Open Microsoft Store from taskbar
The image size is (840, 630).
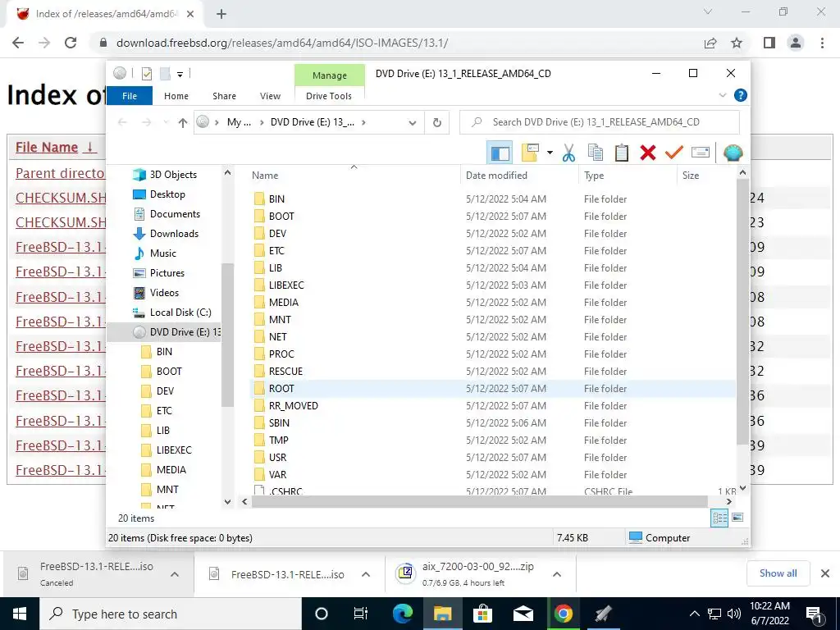[x=482, y=614]
